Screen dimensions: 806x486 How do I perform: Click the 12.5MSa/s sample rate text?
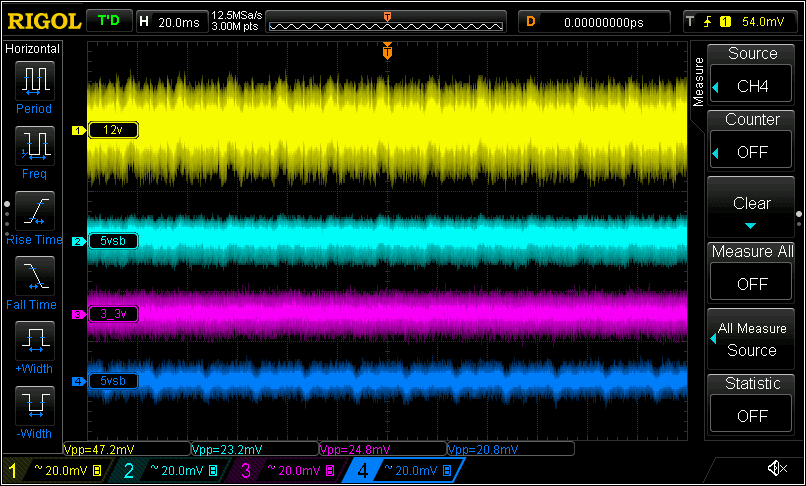coord(236,16)
